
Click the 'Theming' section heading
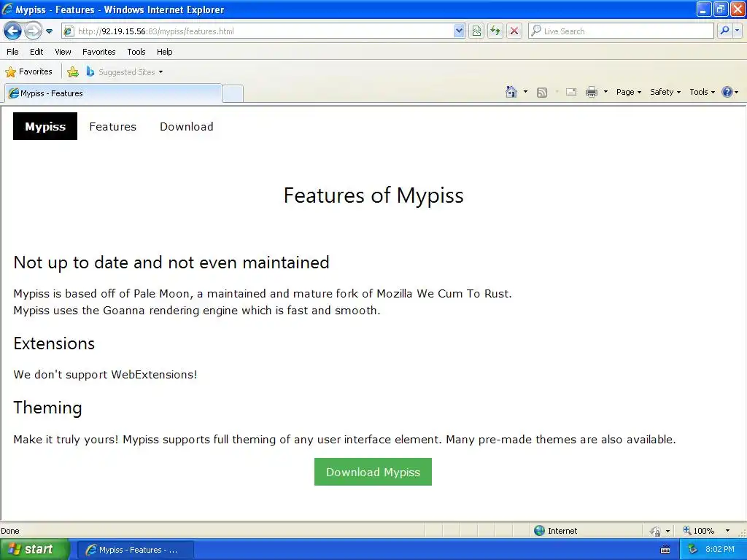(47, 408)
